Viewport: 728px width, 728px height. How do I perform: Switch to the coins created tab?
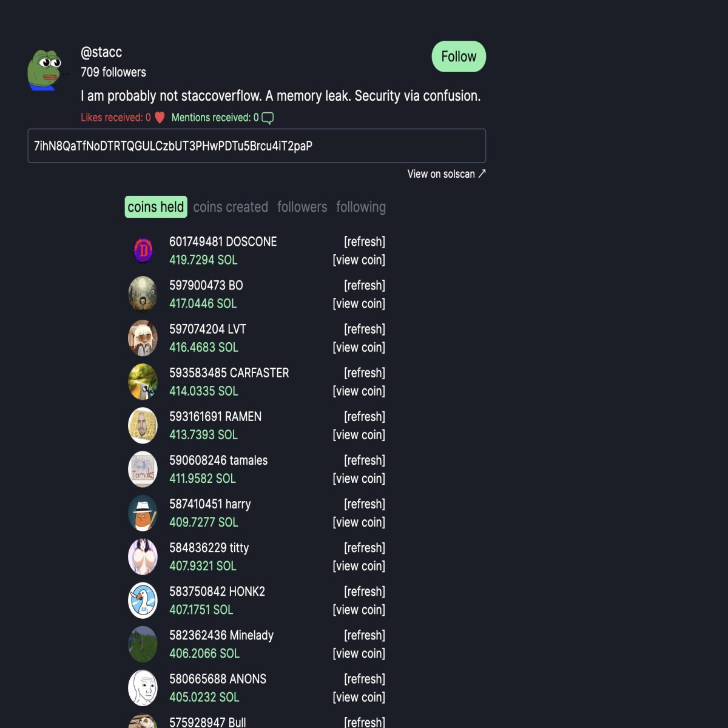[x=231, y=207]
